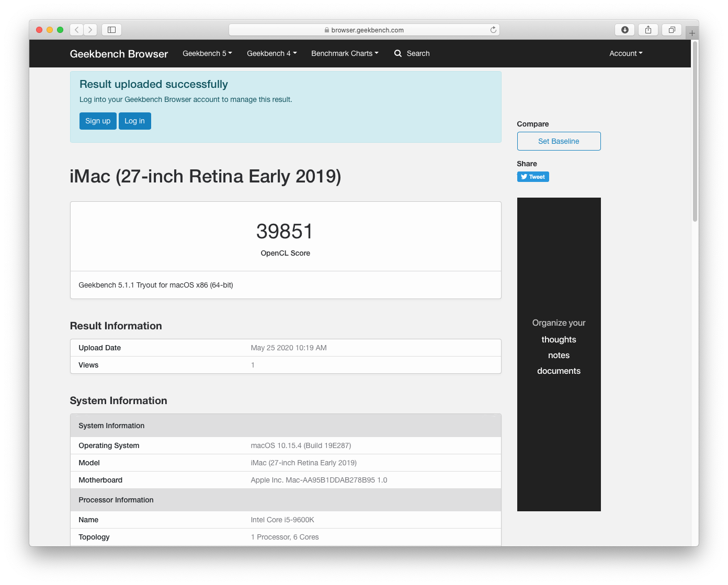This screenshot has height=585, width=728.
Task: Toggle the Safari sidebar icon
Action: [x=111, y=30]
